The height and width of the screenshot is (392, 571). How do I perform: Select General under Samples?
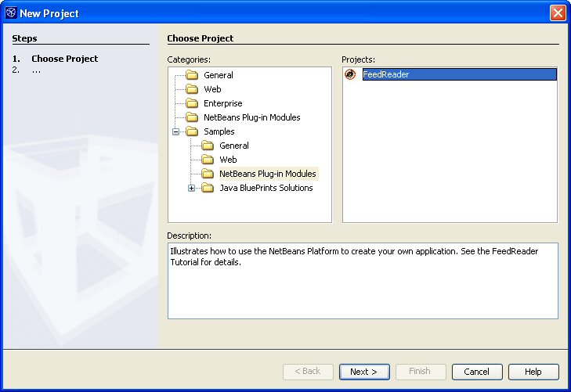click(234, 146)
